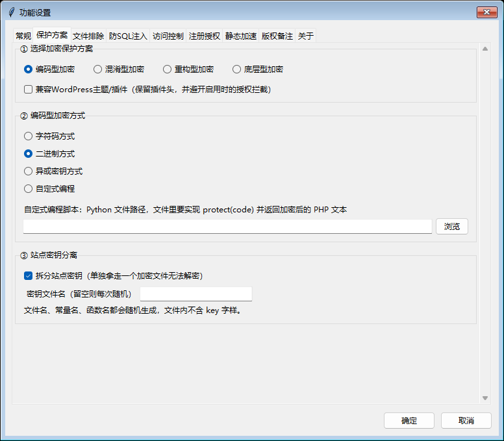
Task: Click the 自定式编程脚本 description text
Action: (186, 210)
